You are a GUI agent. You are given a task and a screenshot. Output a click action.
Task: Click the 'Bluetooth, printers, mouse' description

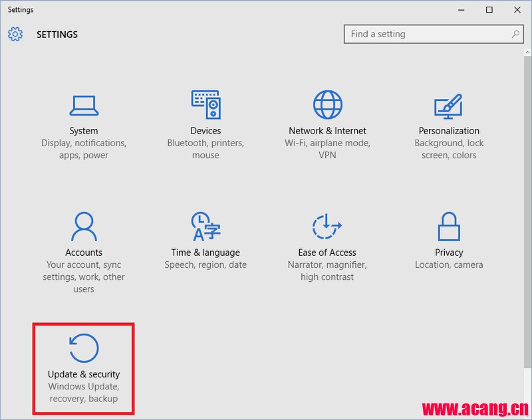pos(205,149)
